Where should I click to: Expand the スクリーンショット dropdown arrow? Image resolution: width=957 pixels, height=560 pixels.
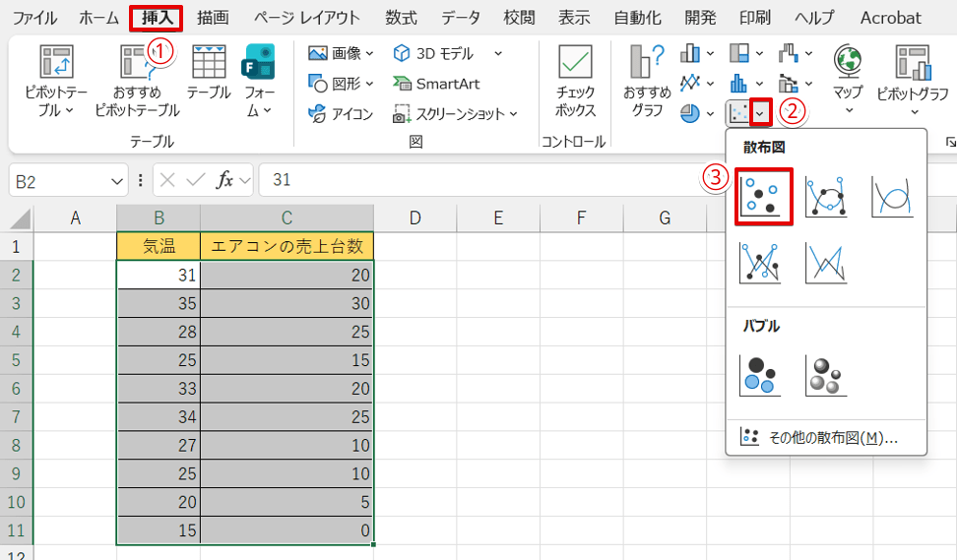click(x=513, y=114)
